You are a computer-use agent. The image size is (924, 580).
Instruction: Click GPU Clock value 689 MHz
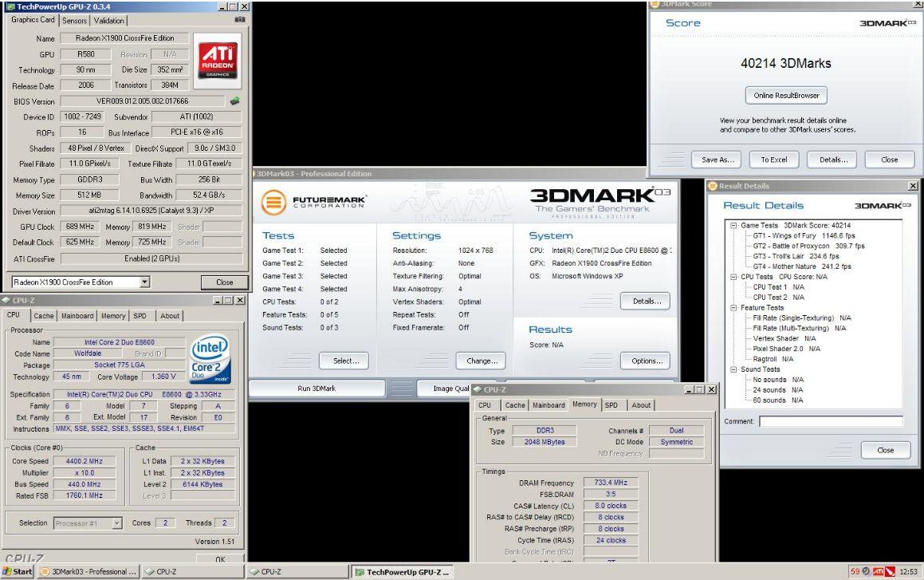click(x=80, y=227)
